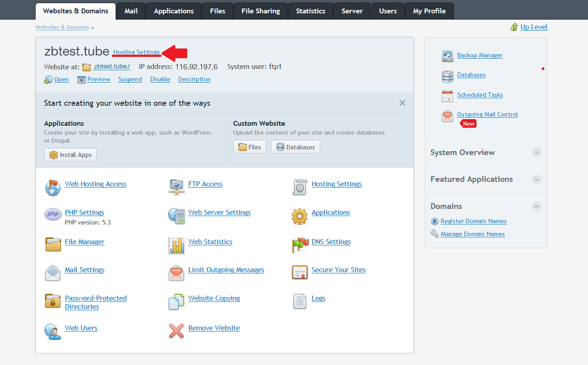Click the PHP Settings icon
Viewport: 588px width, 365px height.
click(53, 214)
